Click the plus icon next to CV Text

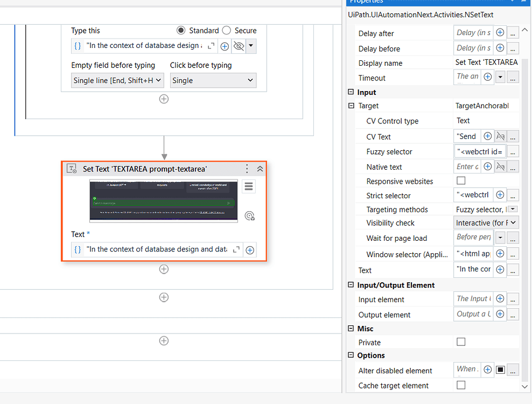pyautogui.click(x=488, y=136)
